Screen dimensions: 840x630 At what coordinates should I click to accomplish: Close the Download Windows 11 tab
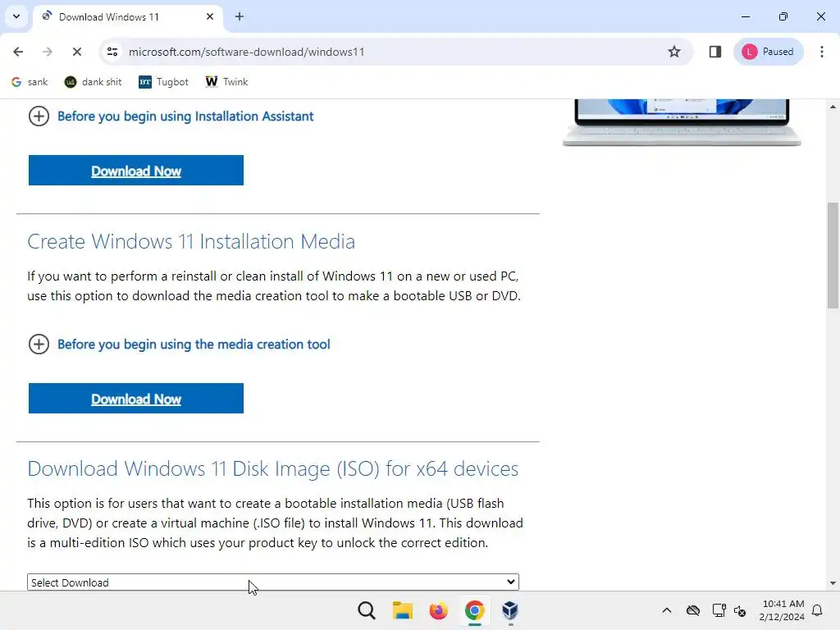point(210,16)
